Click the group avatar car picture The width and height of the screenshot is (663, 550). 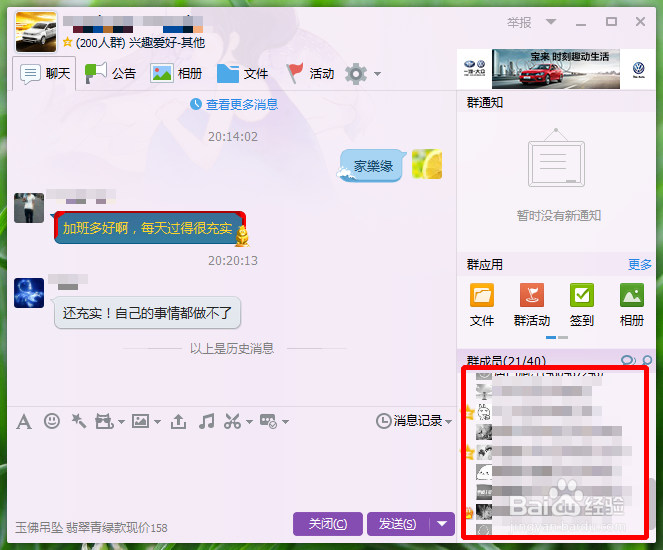pyautogui.click(x=36, y=32)
